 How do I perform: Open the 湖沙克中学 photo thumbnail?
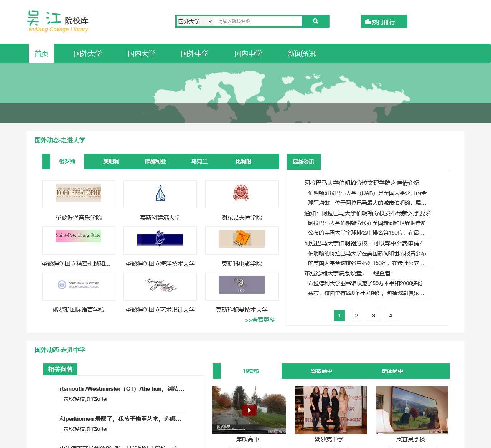[331, 410]
